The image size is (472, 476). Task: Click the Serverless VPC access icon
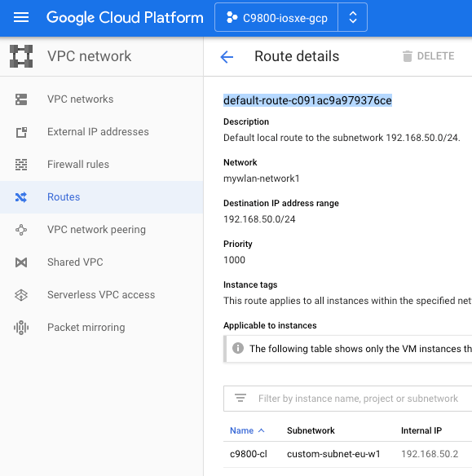(21, 295)
